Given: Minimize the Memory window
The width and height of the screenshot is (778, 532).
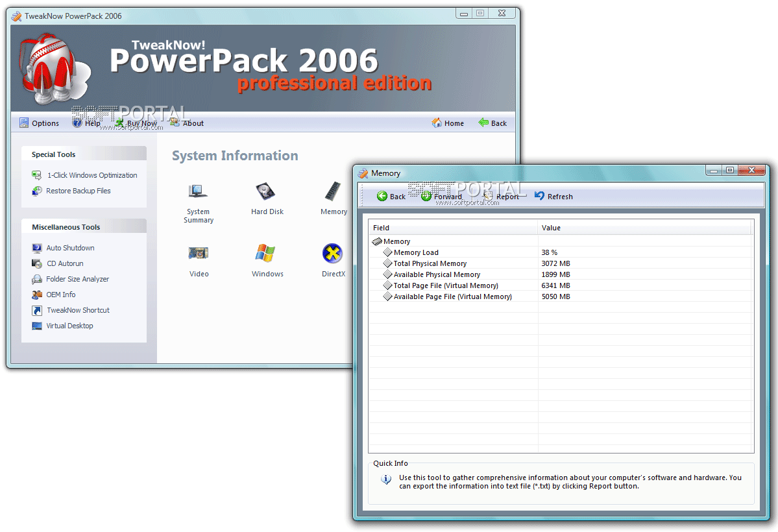Looking at the screenshot, I should tap(714, 171).
